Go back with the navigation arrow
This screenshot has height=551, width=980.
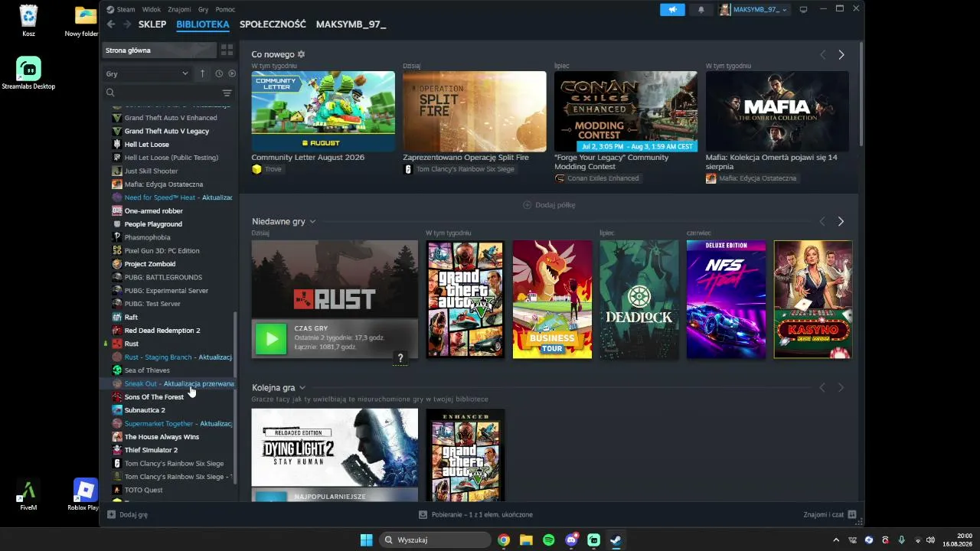111,24
